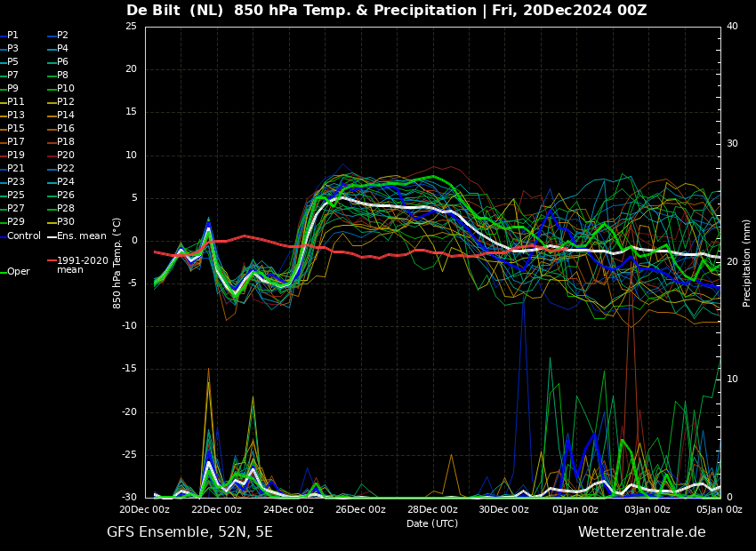The image size is (756, 551).
Task: Click the Control legend entry
Action: (x=20, y=236)
